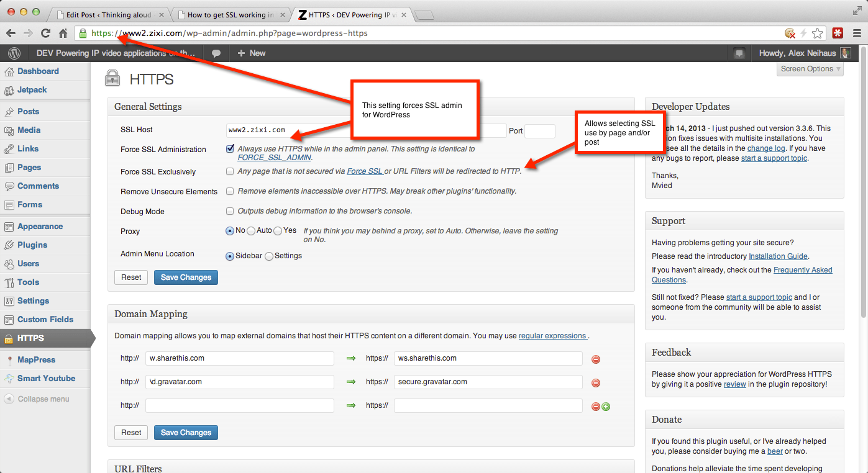Select the Proxy Auto radio button
The height and width of the screenshot is (473, 868).
click(251, 230)
